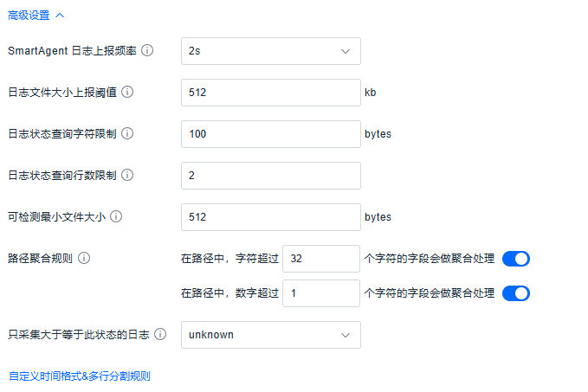588x392 pixels.
Task: Focus the 日志状态查询字符限制 field showing 100
Action: [270, 134]
